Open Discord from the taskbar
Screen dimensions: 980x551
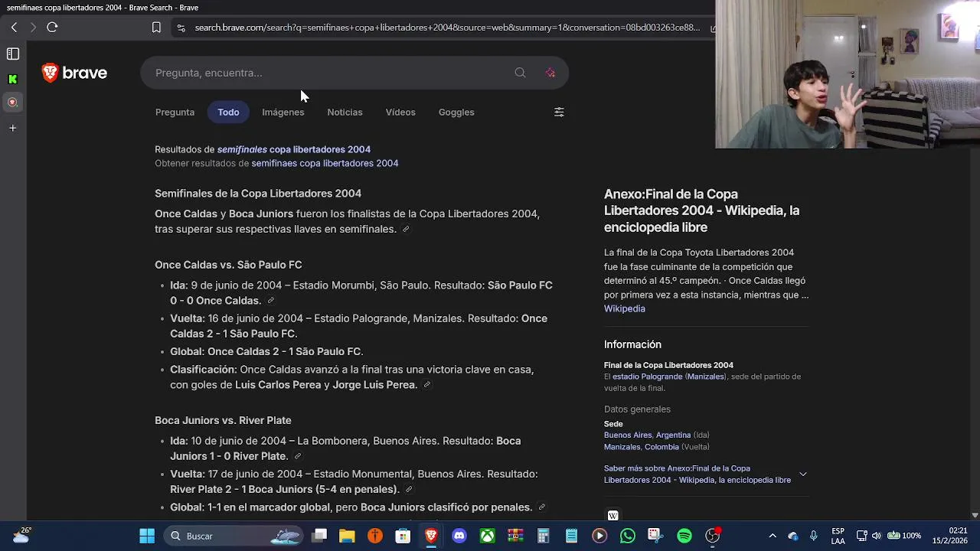(x=459, y=536)
